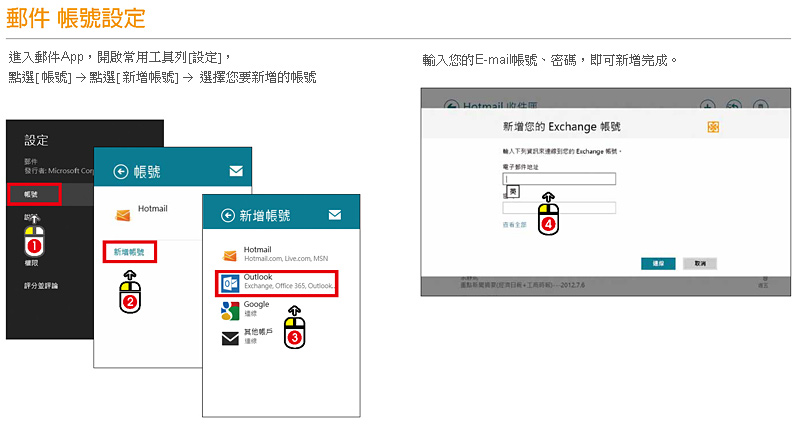The height and width of the screenshot is (439, 800).
Task: Click the 重點新聞摘要 text behind the dialog
Action: pos(522,285)
